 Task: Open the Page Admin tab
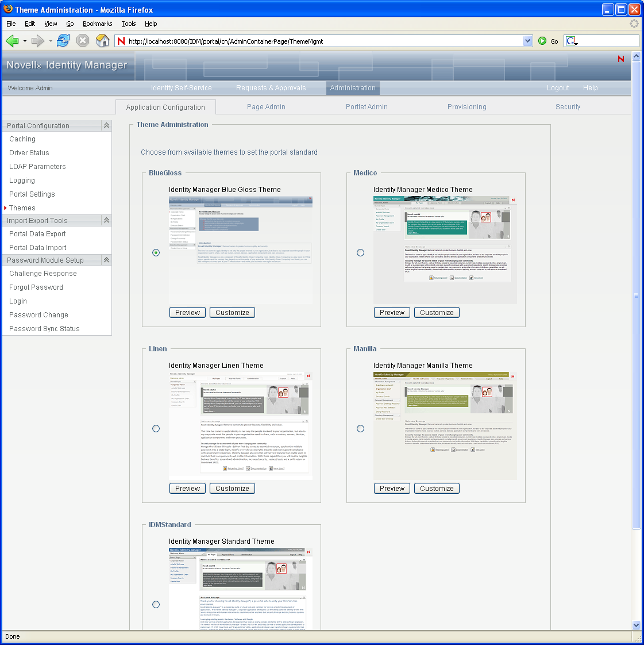[266, 106]
